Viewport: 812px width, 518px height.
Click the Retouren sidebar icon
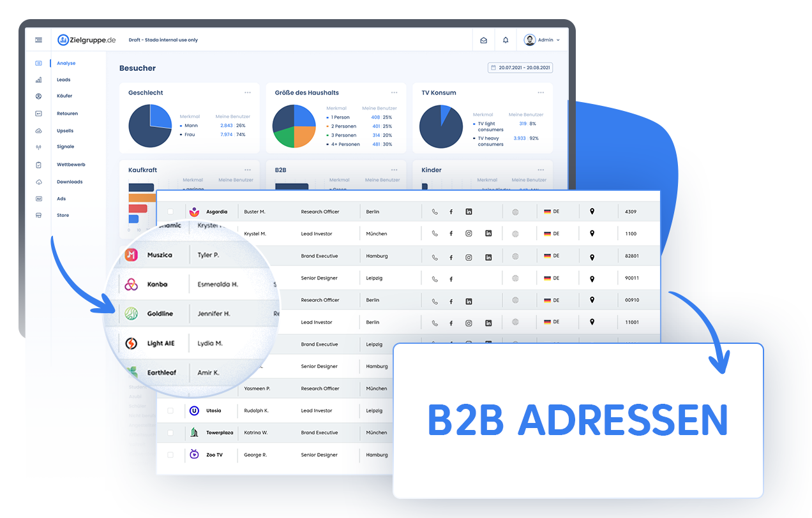38,114
